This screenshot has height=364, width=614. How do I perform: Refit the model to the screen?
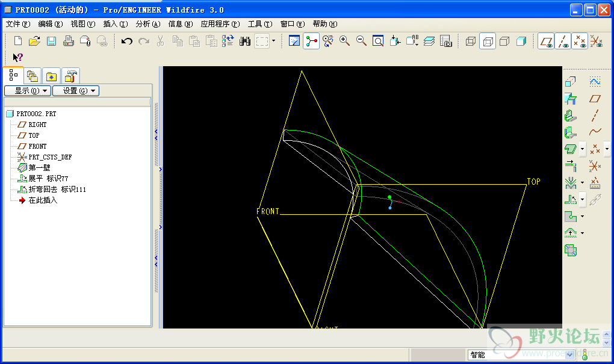point(378,41)
